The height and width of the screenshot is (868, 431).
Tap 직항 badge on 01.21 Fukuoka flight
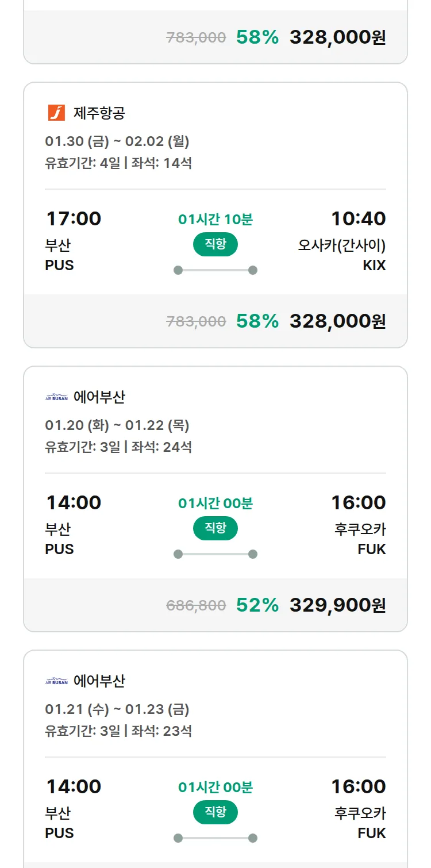[x=215, y=812]
